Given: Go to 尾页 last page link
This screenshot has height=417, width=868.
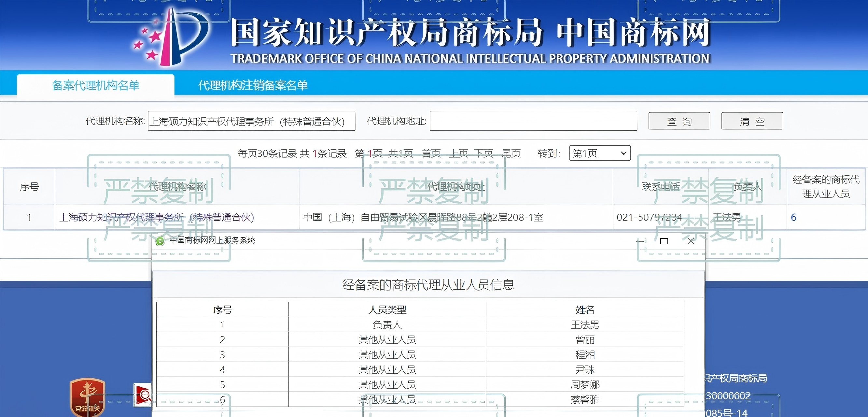Looking at the screenshot, I should (x=511, y=153).
